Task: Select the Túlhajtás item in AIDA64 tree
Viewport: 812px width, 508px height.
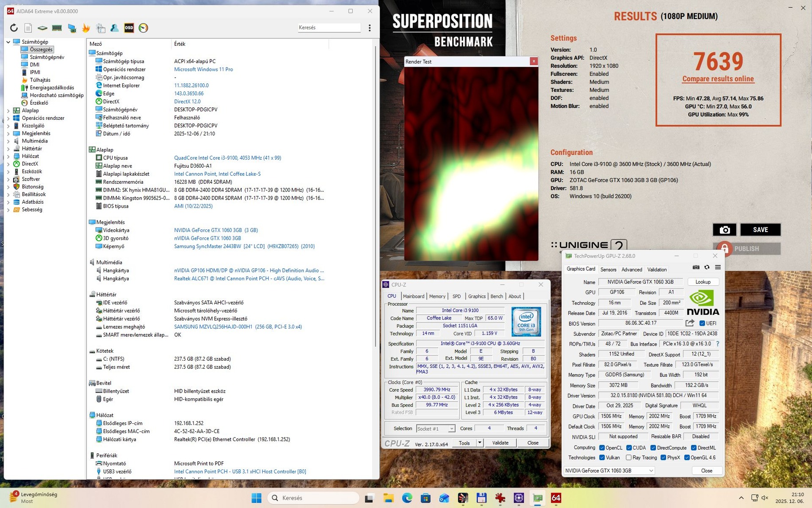Action: [x=40, y=80]
